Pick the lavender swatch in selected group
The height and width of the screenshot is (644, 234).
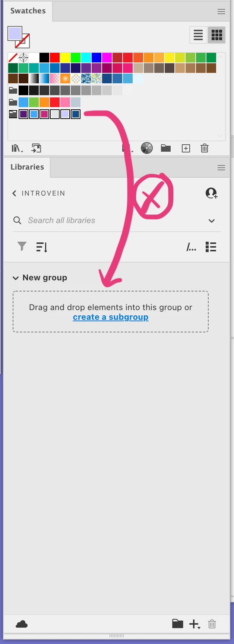pyautogui.click(x=65, y=114)
